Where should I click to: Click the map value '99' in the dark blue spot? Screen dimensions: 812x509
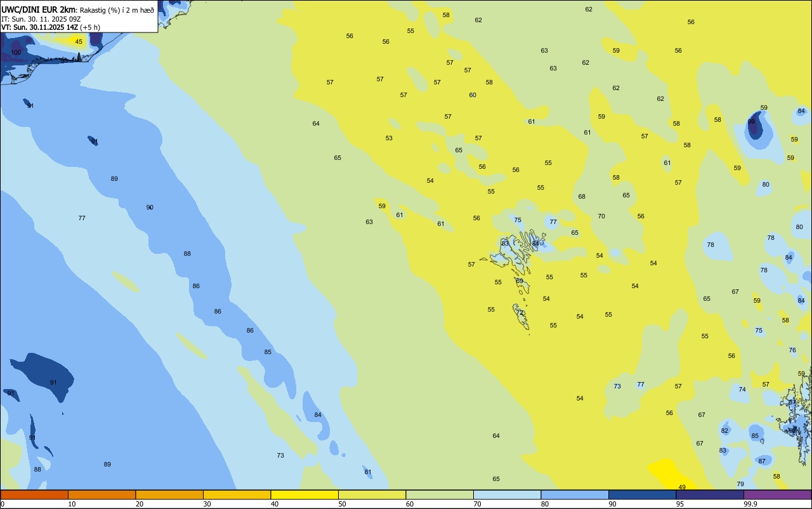coord(751,122)
